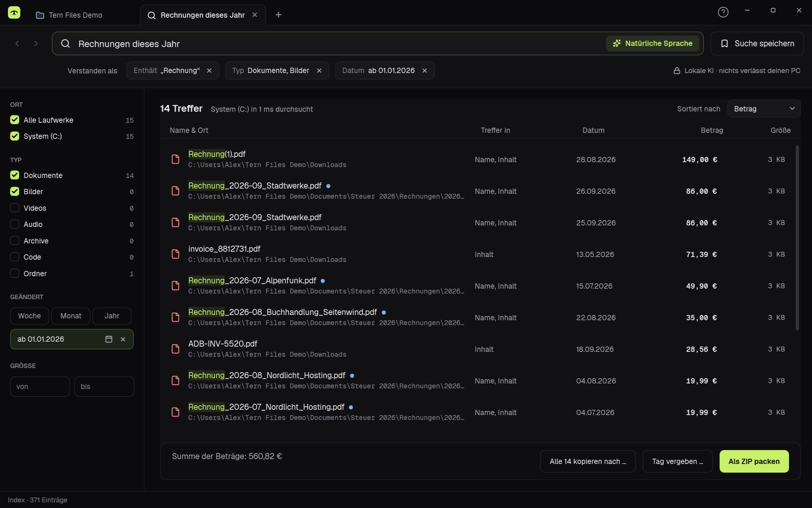Screen dimensions: 812x508
Task: Click Tag vergeben button
Action: click(x=677, y=461)
